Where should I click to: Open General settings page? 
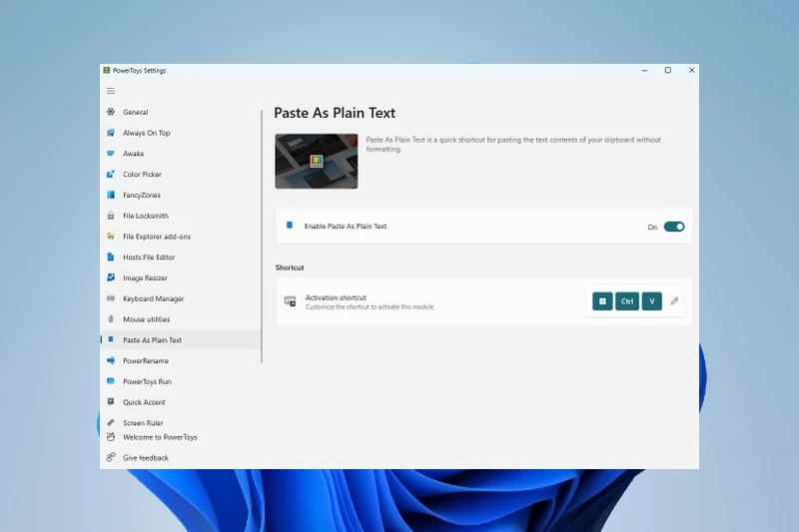[x=181, y=112]
